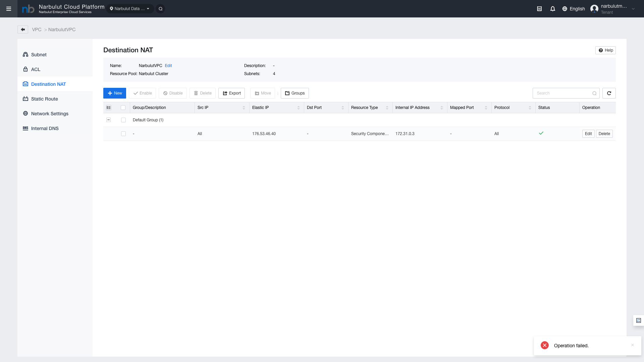Click the Subnet sidebar icon
The height and width of the screenshot is (362, 644).
click(x=25, y=55)
